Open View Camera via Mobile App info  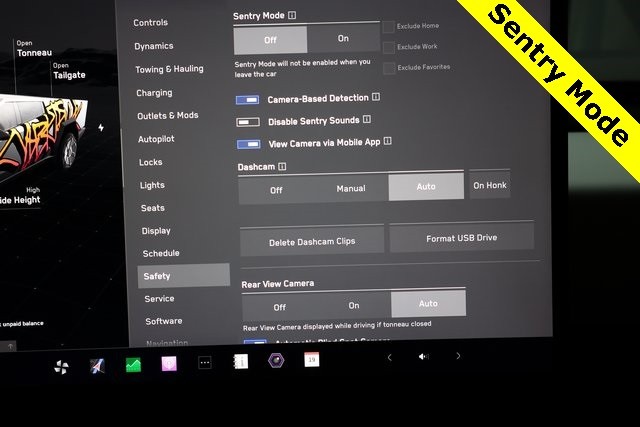388,141
